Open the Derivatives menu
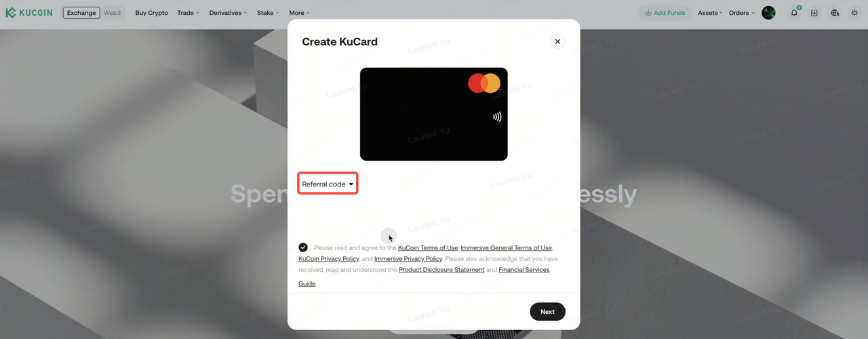This screenshot has width=868, height=339. coord(227,13)
